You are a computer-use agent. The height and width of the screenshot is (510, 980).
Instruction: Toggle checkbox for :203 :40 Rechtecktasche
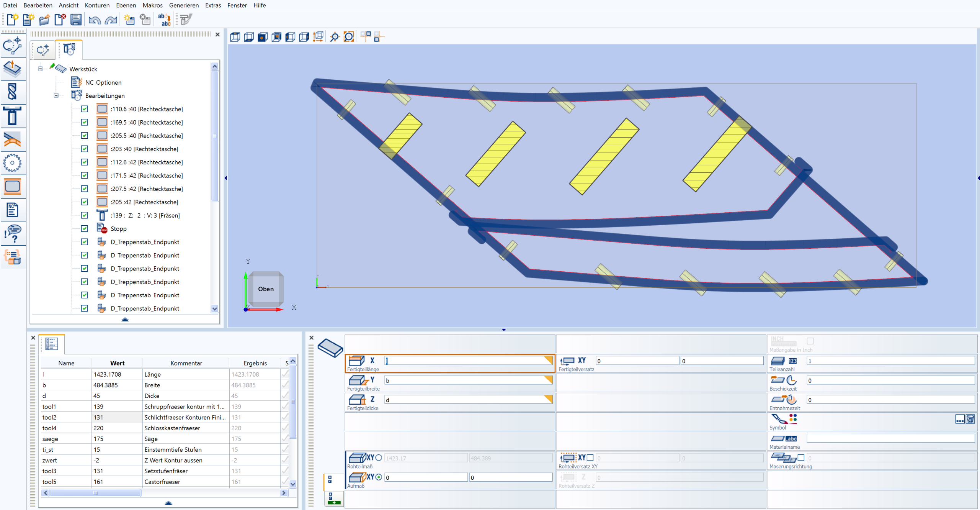tap(85, 149)
